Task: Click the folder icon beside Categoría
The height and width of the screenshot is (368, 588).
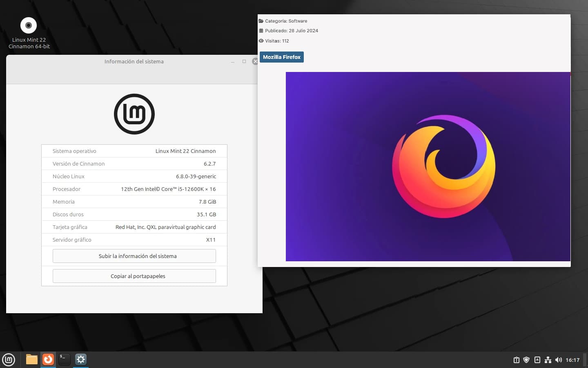Action: (261, 21)
